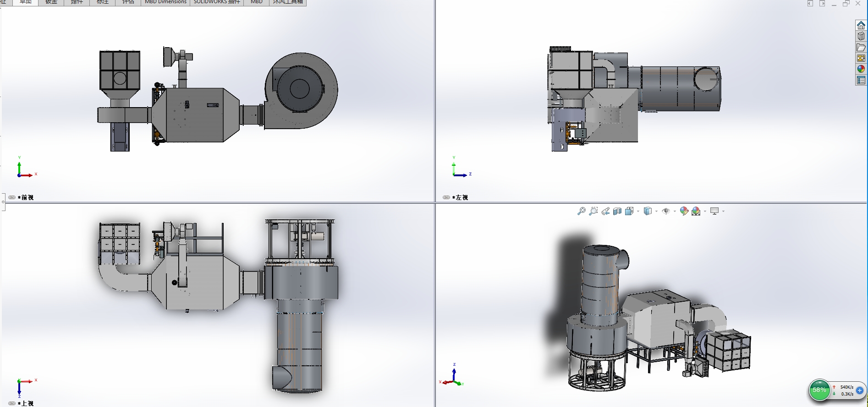Click the *左视 view label
This screenshot has width=868, height=407.
pos(460,197)
